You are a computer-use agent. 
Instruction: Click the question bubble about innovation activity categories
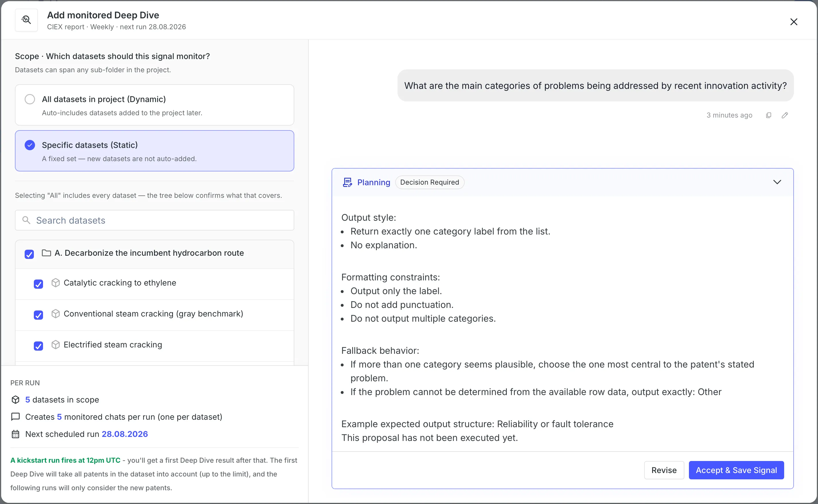coord(595,86)
